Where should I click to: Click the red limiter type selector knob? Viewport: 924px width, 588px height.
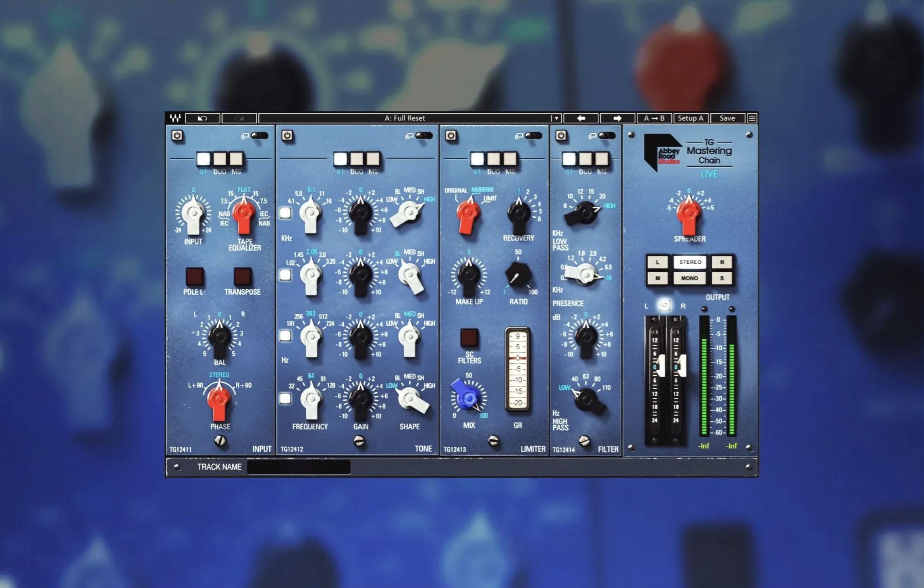coord(469,213)
